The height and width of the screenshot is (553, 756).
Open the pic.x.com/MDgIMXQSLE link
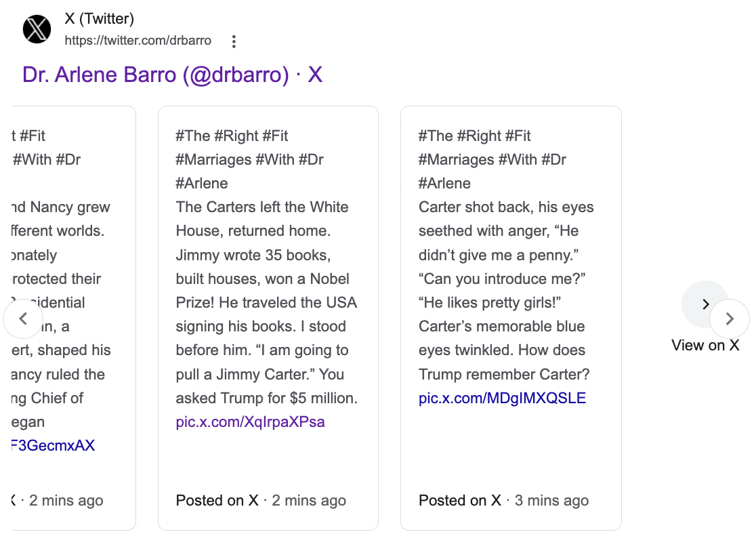click(502, 398)
